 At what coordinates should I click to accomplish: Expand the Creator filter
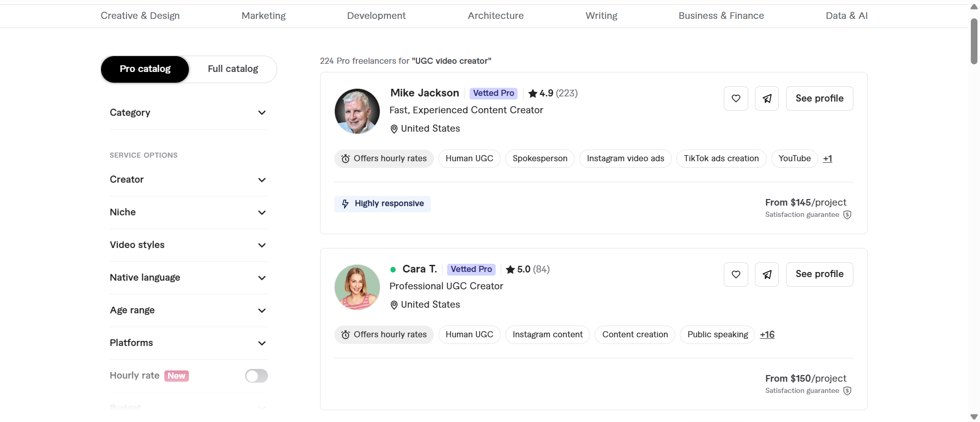188,180
